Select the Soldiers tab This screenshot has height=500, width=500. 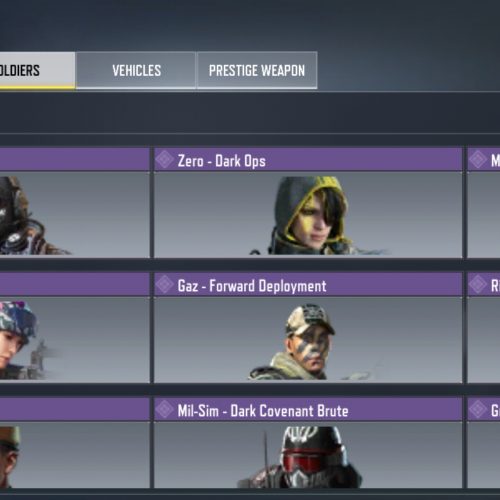click(37, 70)
